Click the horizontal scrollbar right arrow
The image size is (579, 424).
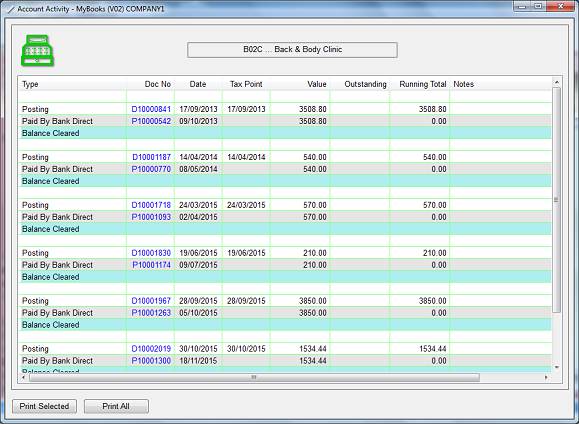click(547, 377)
